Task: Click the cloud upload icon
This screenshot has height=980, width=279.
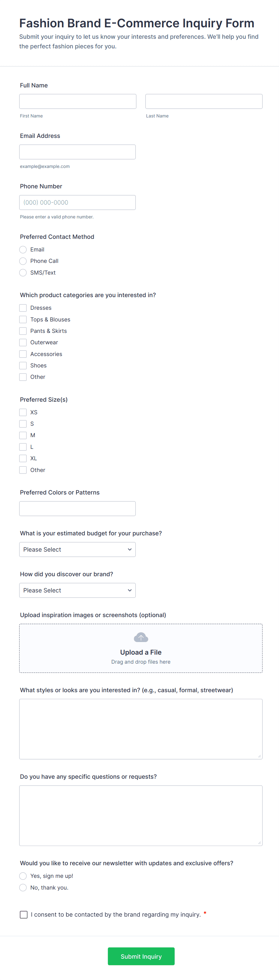Action: click(141, 637)
